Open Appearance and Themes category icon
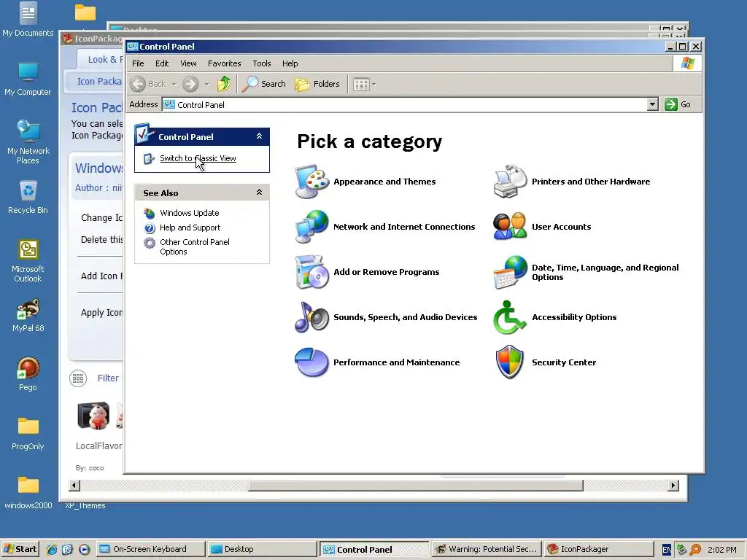The width and height of the screenshot is (747, 560). pyautogui.click(x=311, y=182)
